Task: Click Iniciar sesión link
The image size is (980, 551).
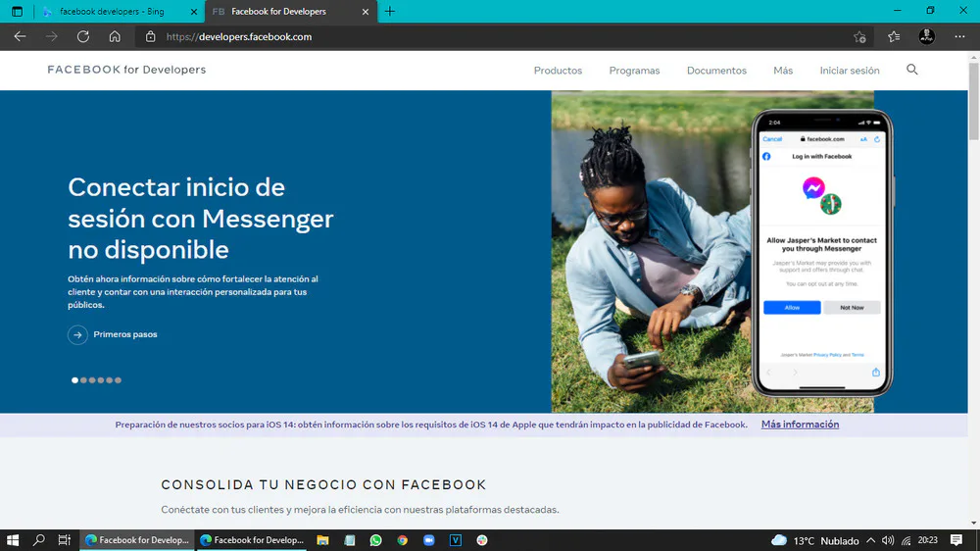Action: [x=850, y=71]
